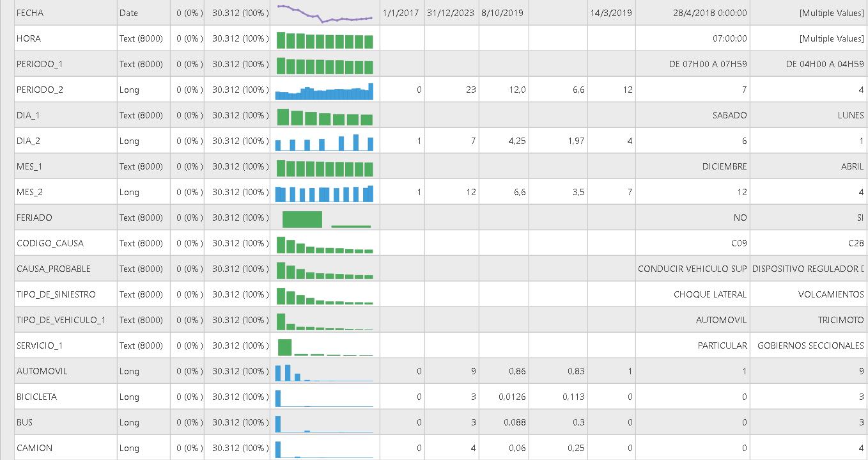Select the CODIGO_CAUSA field name
Viewport: 868px width, 460px height.
50,243
